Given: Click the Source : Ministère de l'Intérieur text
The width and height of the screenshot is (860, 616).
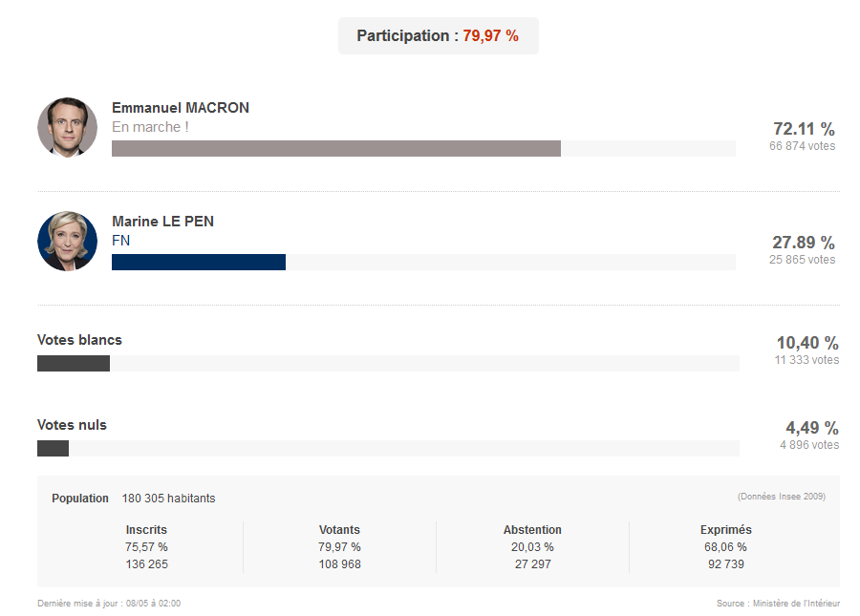Looking at the screenshot, I should point(778,604).
